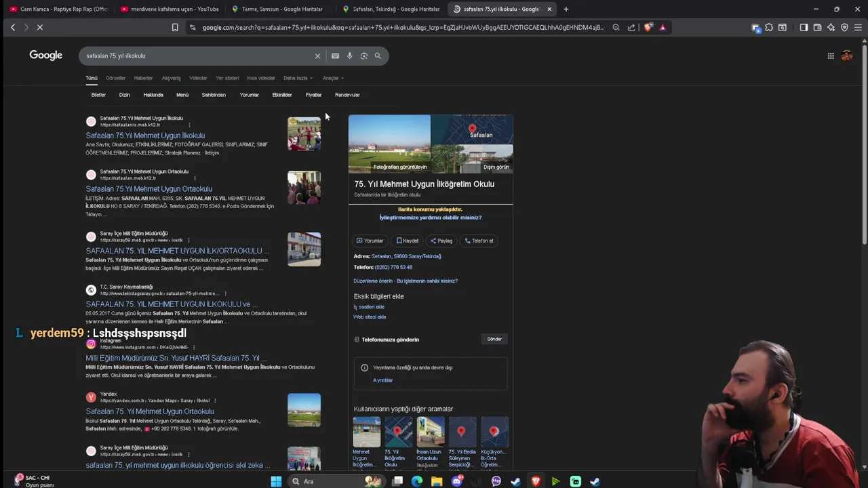Click the Google logo
Image resolution: width=868 pixels, height=488 pixels.
(45, 56)
